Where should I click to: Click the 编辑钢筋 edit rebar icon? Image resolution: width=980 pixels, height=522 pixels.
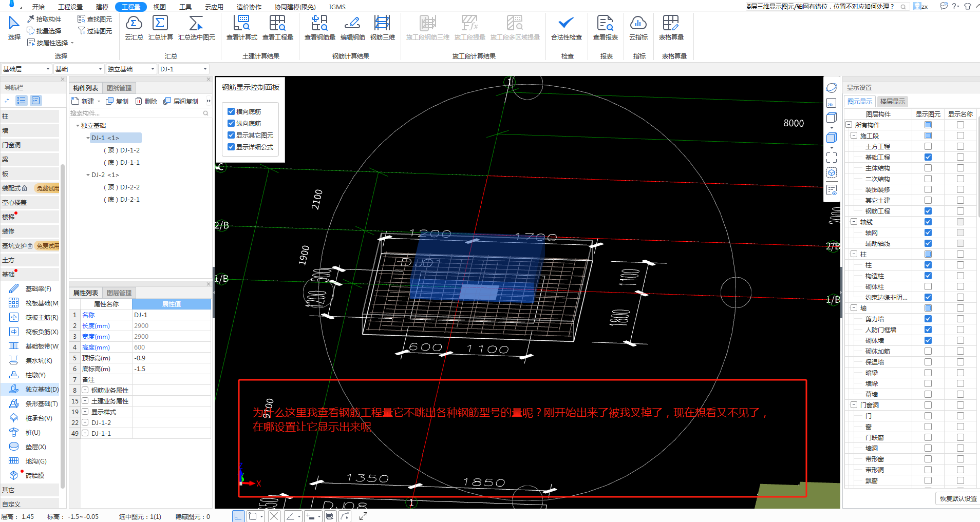tap(352, 28)
